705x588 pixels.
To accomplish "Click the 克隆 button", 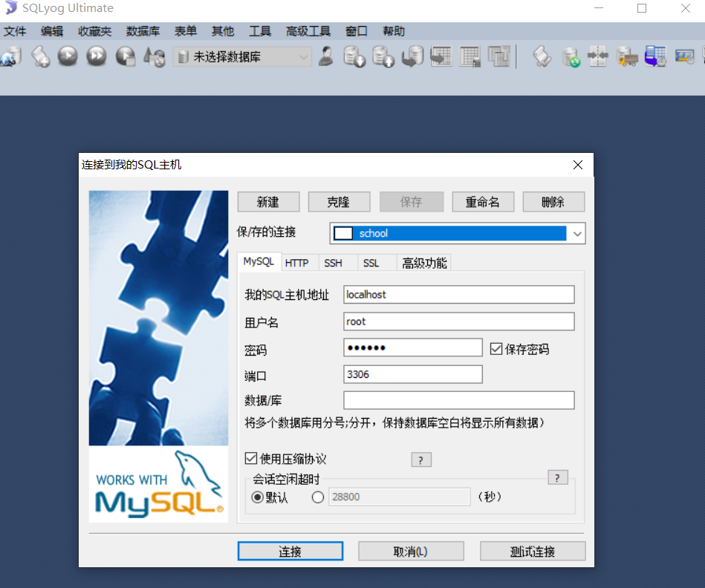I will click(339, 202).
